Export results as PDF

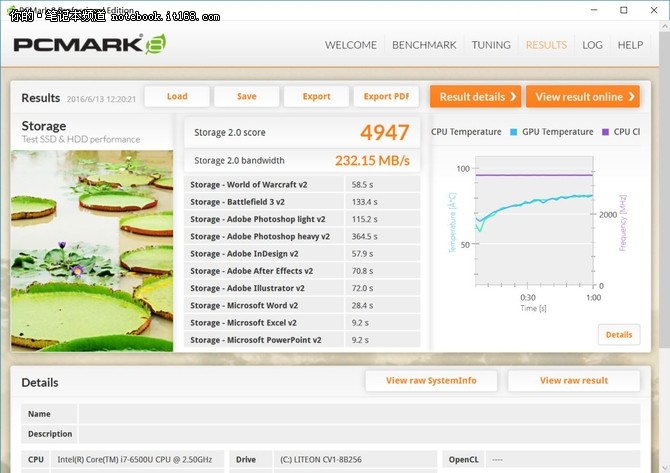coord(386,97)
